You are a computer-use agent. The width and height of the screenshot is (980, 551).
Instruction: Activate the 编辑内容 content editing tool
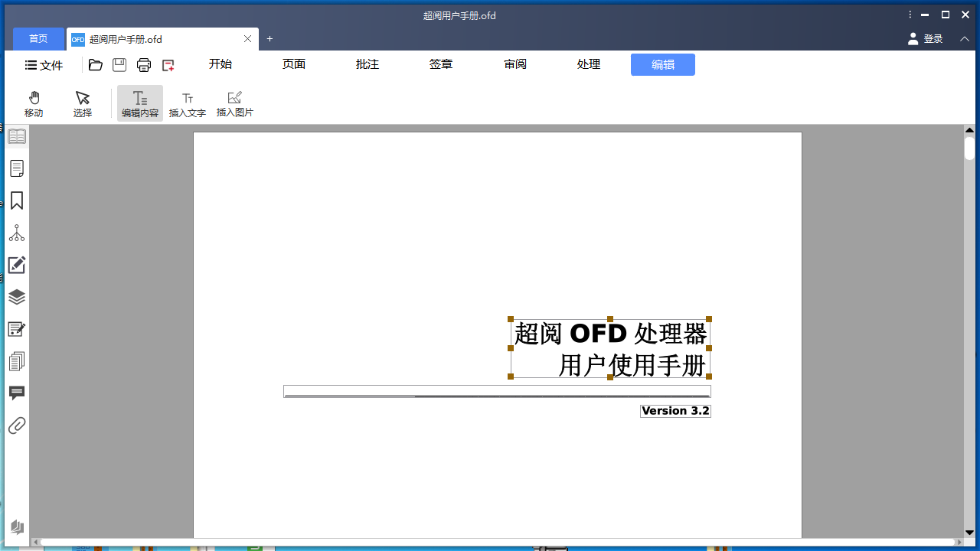(x=139, y=103)
